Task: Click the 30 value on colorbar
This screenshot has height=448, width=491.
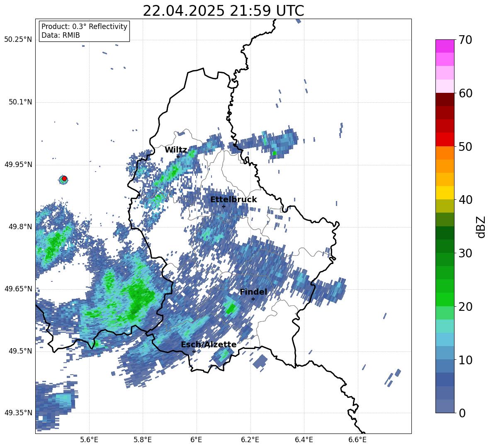Action: point(465,253)
